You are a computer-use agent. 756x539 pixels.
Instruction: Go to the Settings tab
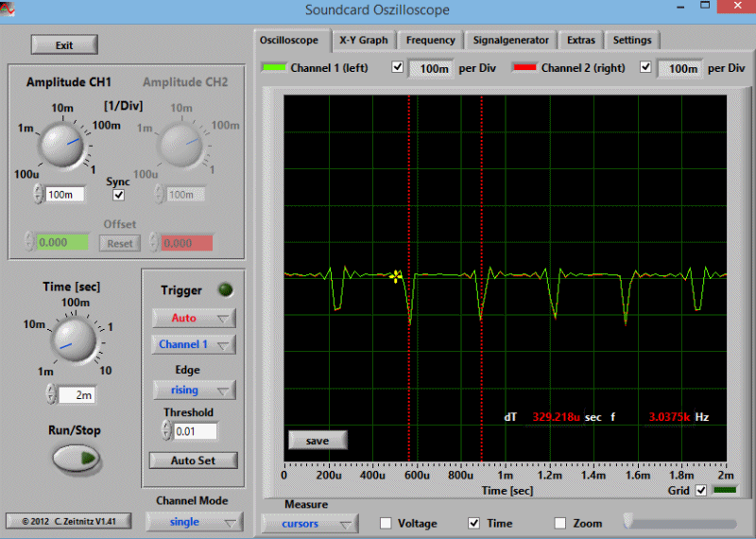tap(632, 40)
